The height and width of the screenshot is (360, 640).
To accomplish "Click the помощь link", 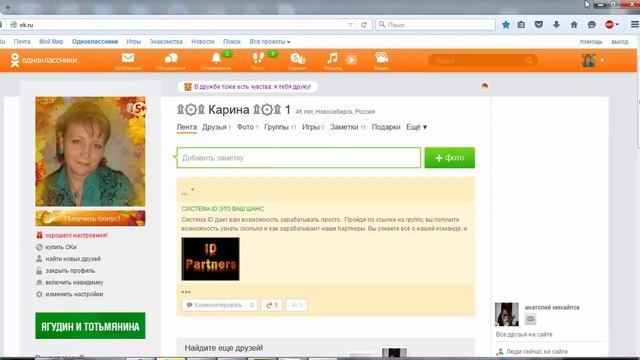I will (x=591, y=42).
